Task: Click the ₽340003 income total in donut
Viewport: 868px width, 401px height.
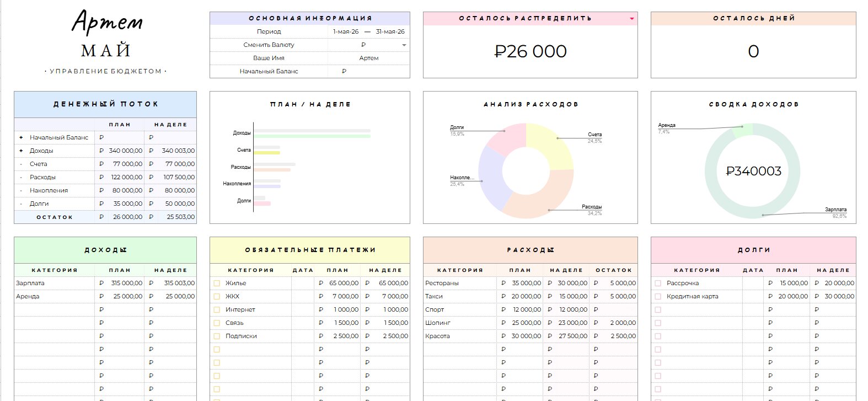Action: click(x=753, y=171)
